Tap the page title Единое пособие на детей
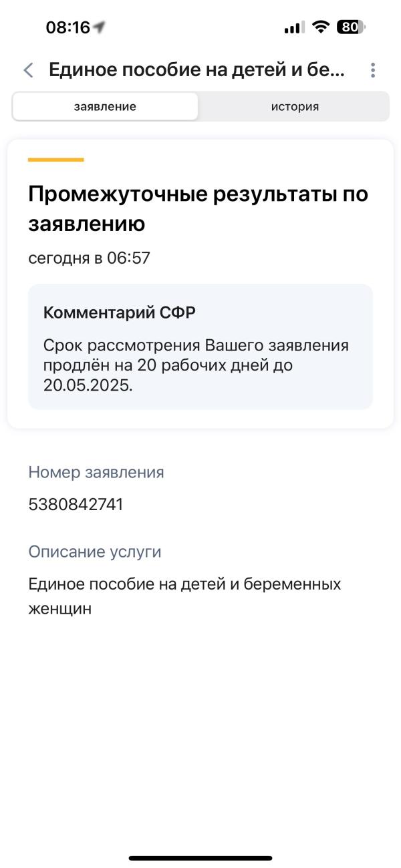Viewport: 401px width, 868px height. [197, 70]
